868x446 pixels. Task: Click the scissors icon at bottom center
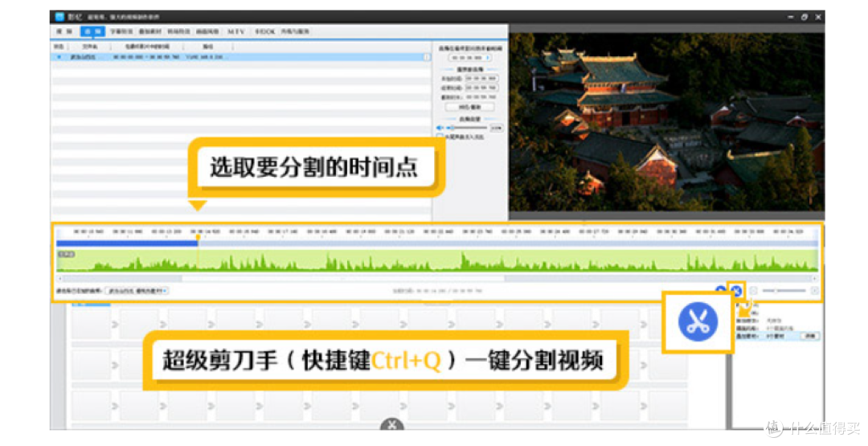pyautogui.click(x=392, y=425)
